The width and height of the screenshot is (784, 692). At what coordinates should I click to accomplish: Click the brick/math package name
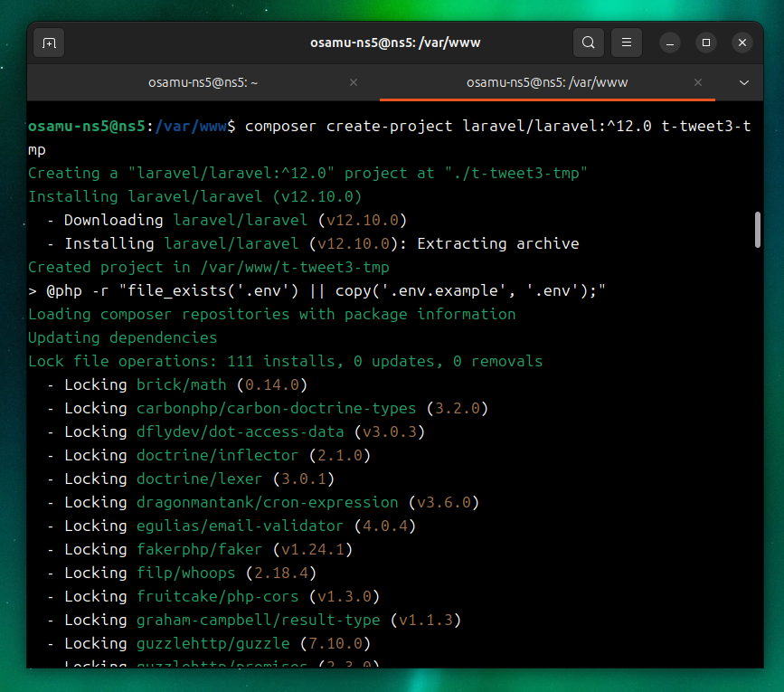point(181,384)
